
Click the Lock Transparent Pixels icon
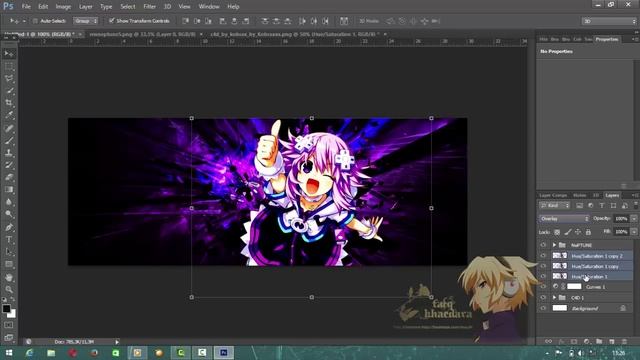click(x=557, y=232)
